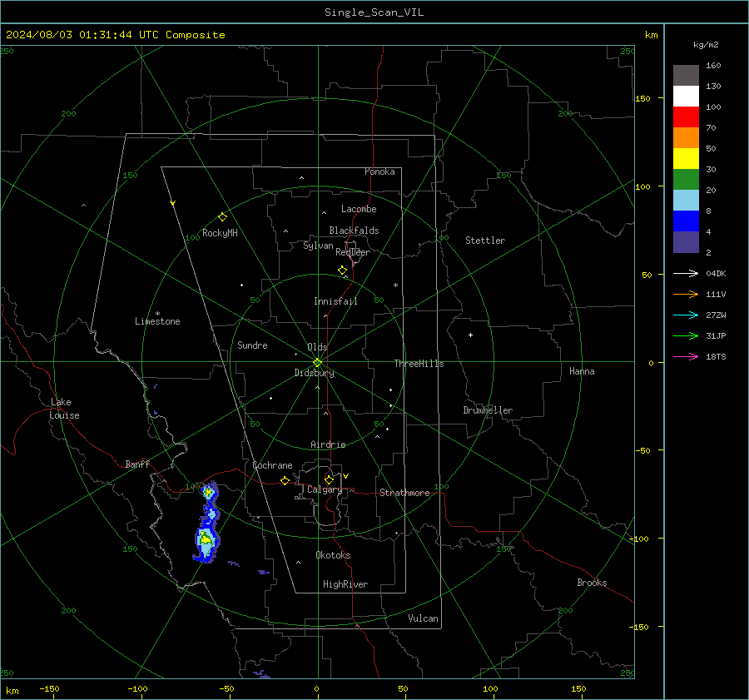Click the Banff town label
This screenshot has width=749, height=700.
coord(137,464)
